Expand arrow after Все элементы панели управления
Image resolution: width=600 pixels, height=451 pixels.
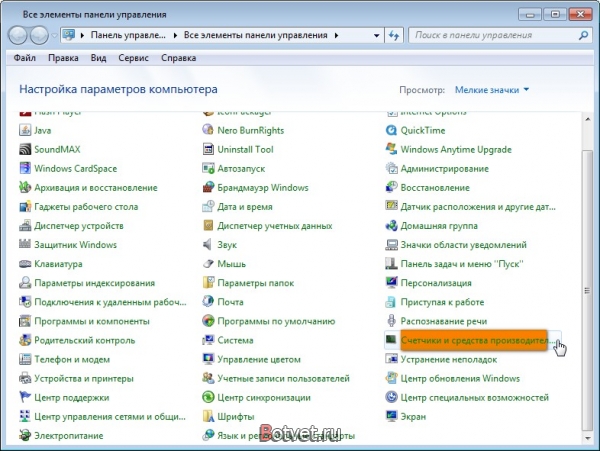(x=336, y=35)
